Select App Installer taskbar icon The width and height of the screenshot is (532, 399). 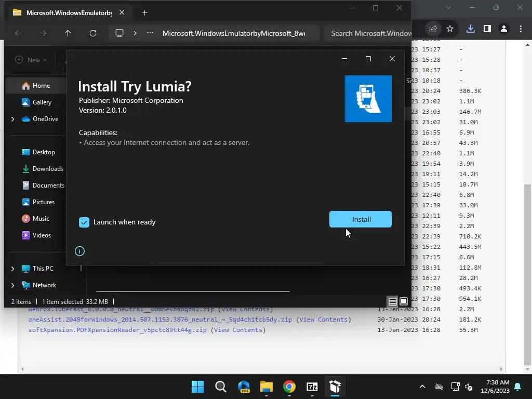(x=335, y=387)
